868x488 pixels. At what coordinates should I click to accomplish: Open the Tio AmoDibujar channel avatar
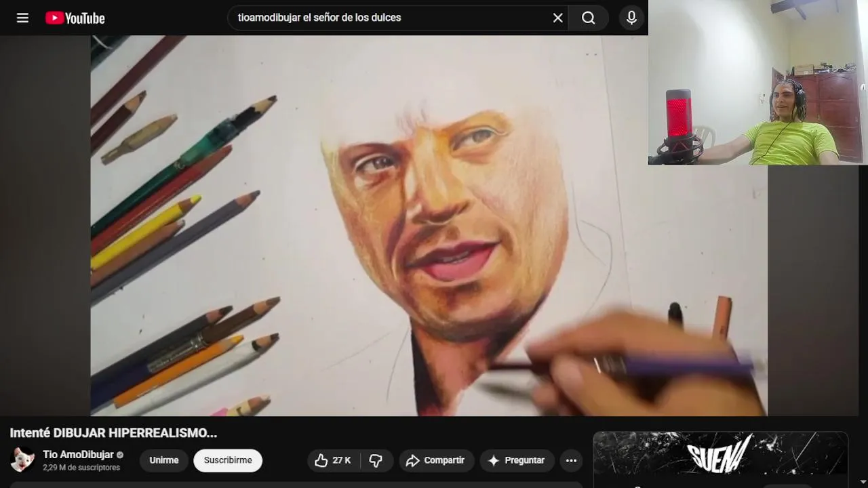[x=23, y=460]
